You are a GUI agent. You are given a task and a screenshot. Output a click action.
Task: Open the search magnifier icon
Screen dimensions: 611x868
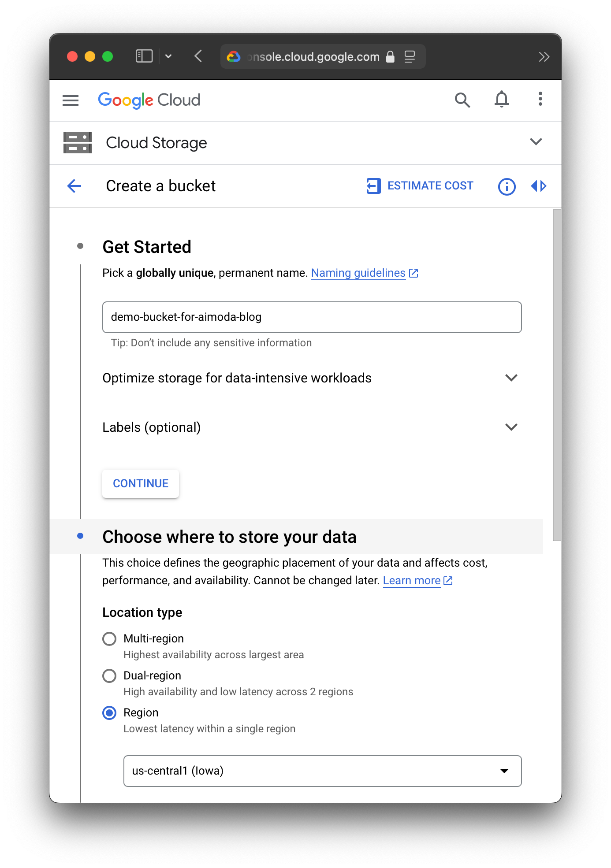[462, 100]
